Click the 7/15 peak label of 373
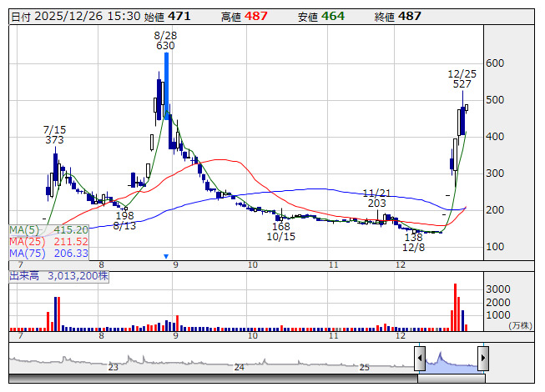Viewport: 545px width, 392px height. coord(54,140)
